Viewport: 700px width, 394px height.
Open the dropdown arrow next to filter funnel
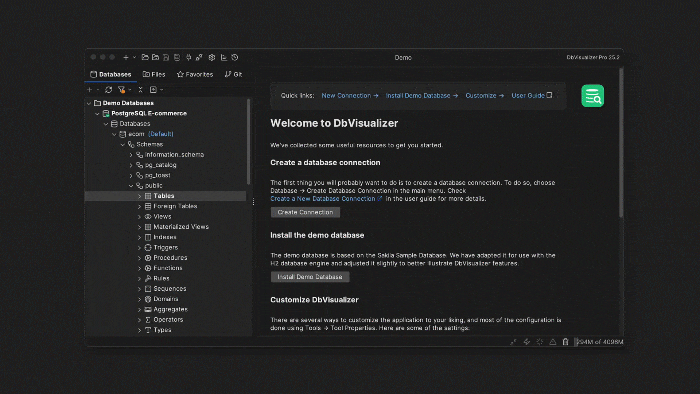click(130, 90)
